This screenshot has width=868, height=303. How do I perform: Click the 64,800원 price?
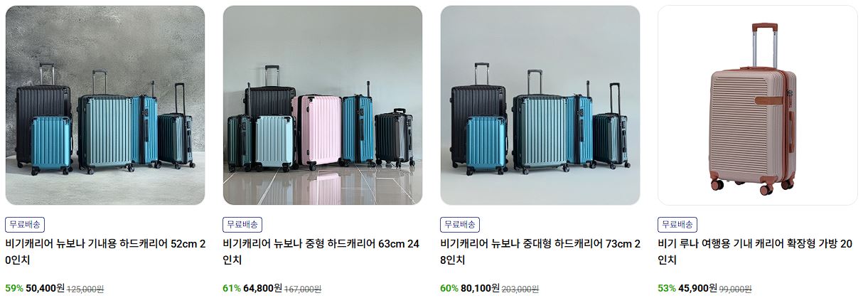263,288
